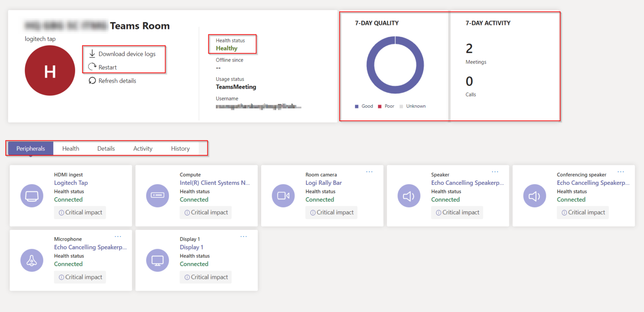The image size is (644, 312).
Task: Click Download device logs
Action: point(127,54)
